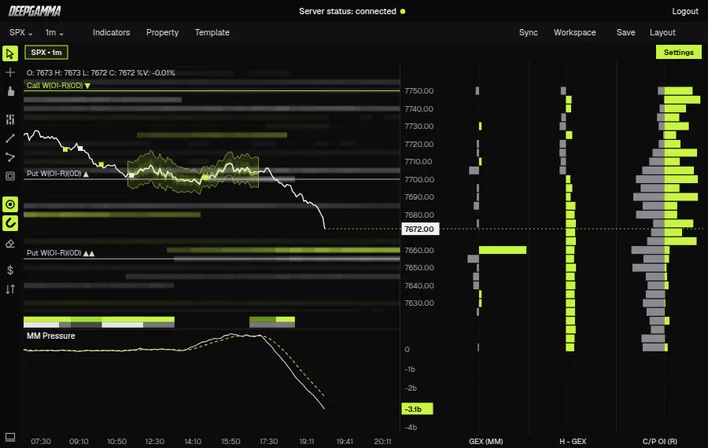Image resolution: width=708 pixels, height=448 pixels.
Task: Click the 7630.00 price axis label
Action: pos(419,303)
